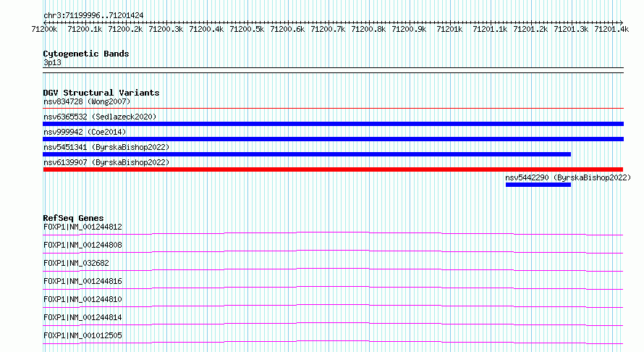The image size is (644, 352).
Task: Click the 71200.3k ruler tick label
Action: pyautogui.click(x=166, y=29)
